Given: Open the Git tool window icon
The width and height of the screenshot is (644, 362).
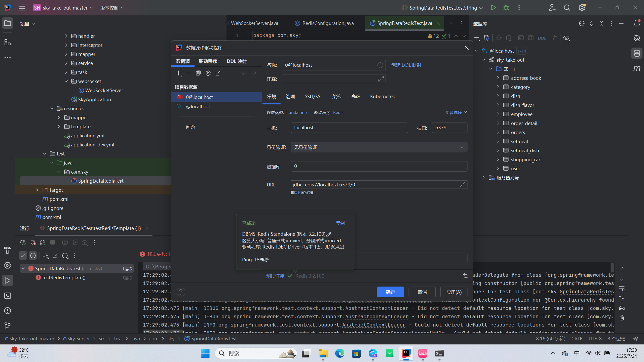Looking at the screenshot, I should pyautogui.click(x=8, y=326).
